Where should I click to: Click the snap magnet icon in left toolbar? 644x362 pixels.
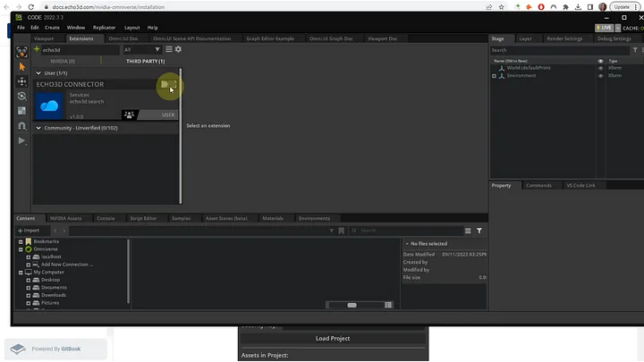22,126
